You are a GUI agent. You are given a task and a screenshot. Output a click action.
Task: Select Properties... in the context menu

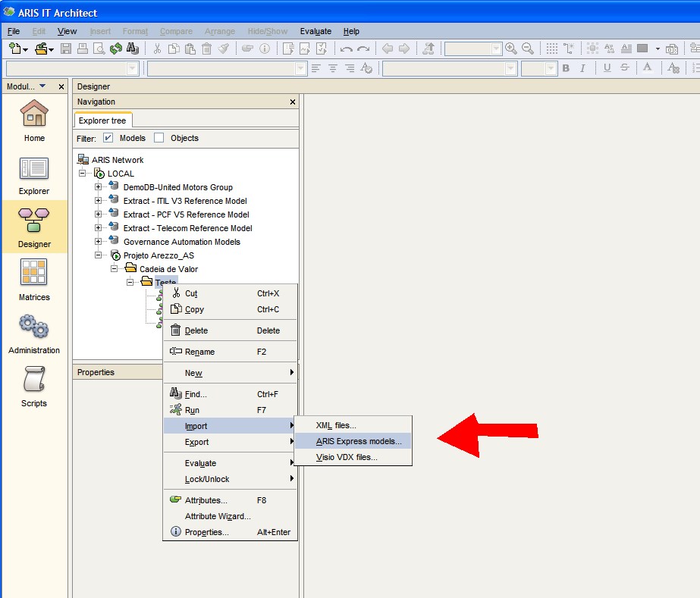point(230,532)
